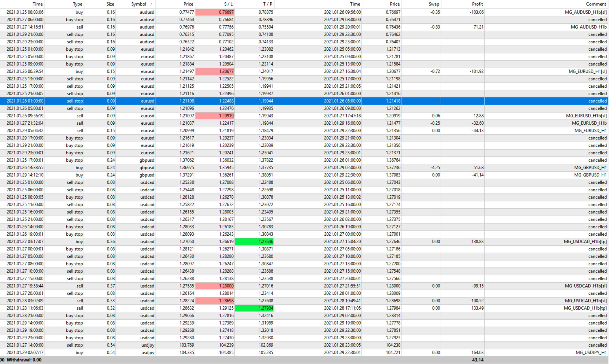Click the Symbol column sort arrow
The height and width of the screenshot is (364, 609).
[x=151, y=4]
